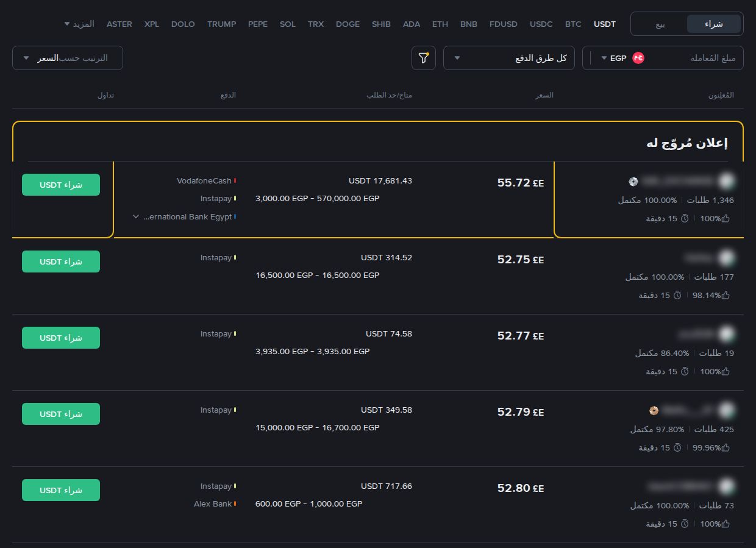Select the BTC coin tab
Viewport: 756px width, 548px height.
573,24
